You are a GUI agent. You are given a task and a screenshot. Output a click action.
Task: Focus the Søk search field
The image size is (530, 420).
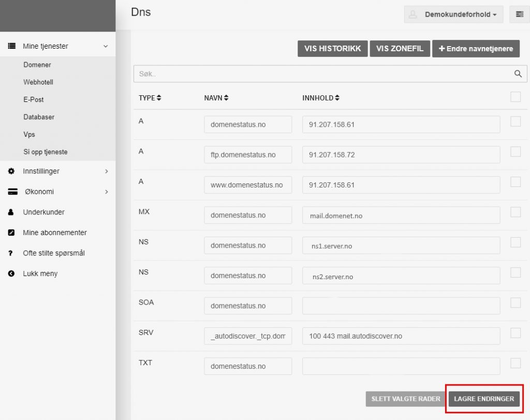click(x=330, y=74)
